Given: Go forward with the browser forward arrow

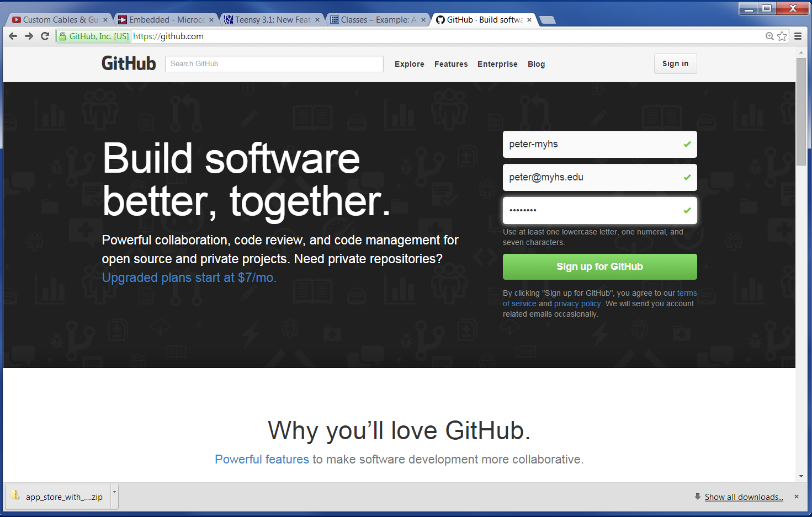Looking at the screenshot, I should coord(29,36).
